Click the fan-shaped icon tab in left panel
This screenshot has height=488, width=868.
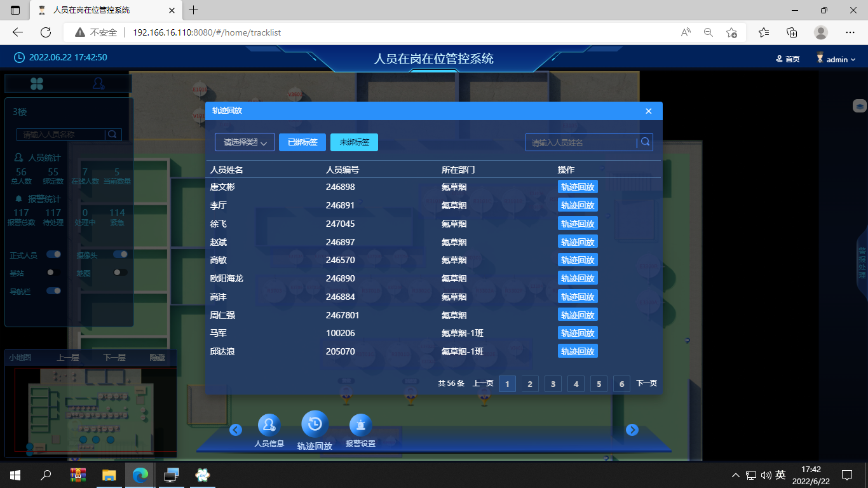tap(37, 83)
